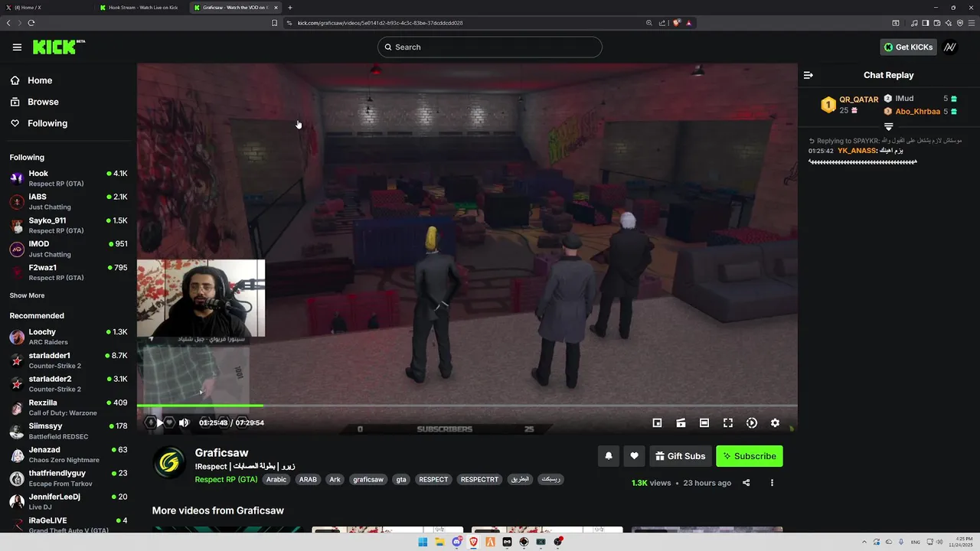
Task: Open the hamburger sidebar menu
Action: 17,47
